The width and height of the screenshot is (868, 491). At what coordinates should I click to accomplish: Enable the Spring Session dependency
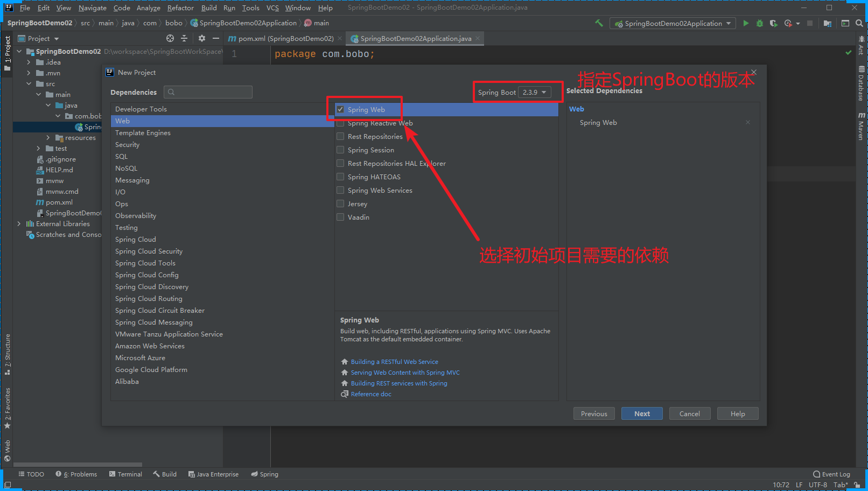pyautogui.click(x=340, y=150)
